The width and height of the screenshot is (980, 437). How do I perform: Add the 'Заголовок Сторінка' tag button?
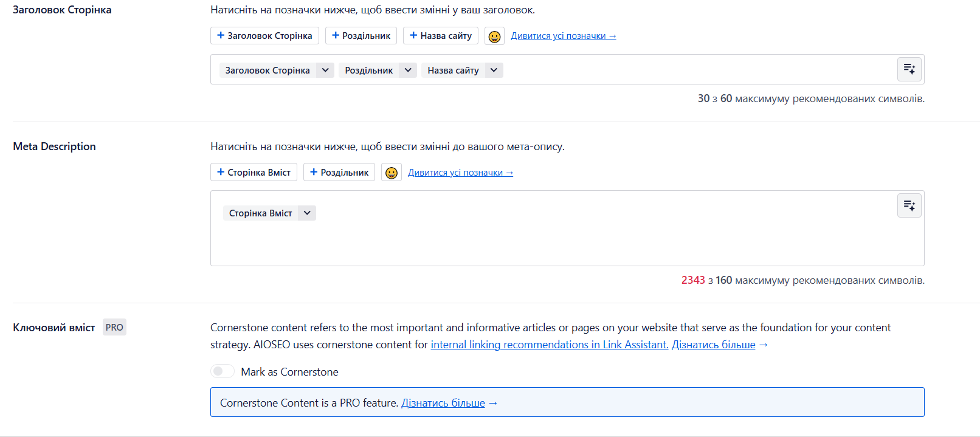264,36
